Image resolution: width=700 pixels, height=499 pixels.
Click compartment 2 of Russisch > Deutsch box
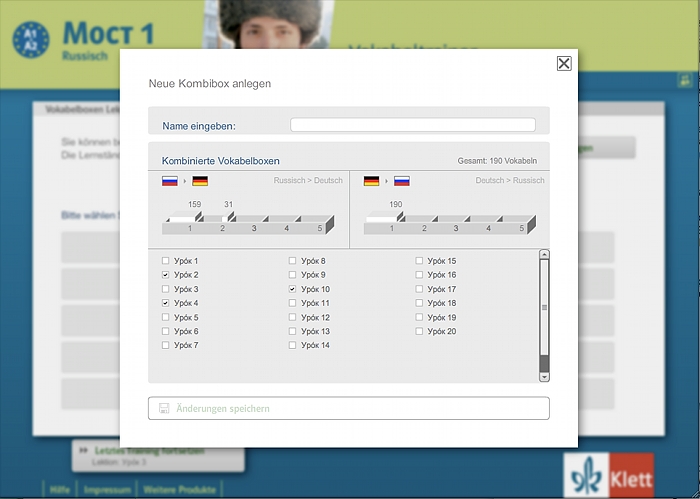click(222, 221)
